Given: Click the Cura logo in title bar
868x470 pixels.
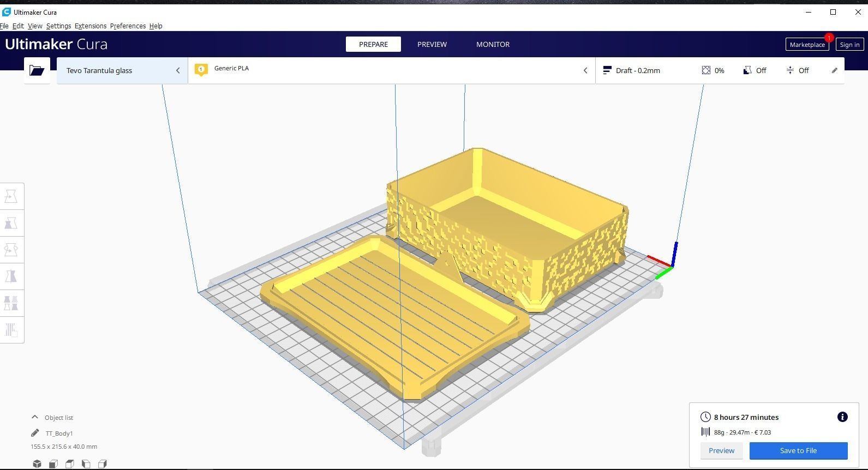Looking at the screenshot, I should [7, 12].
